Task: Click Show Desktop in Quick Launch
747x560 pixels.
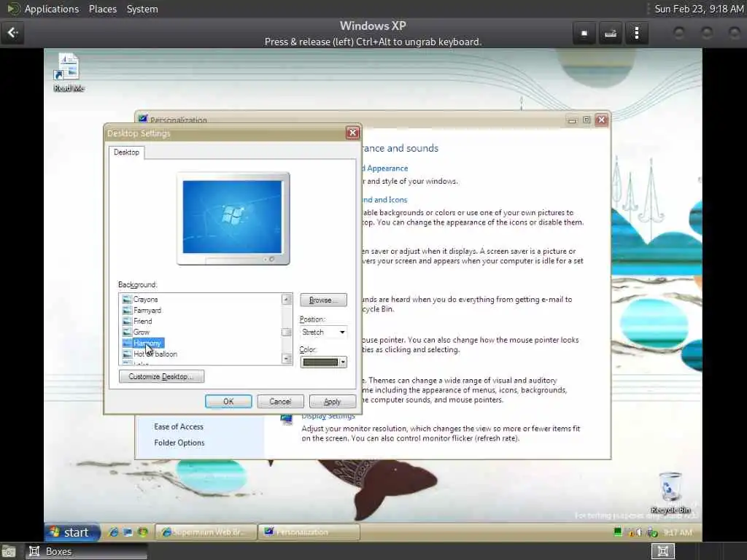Action: tap(128, 532)
